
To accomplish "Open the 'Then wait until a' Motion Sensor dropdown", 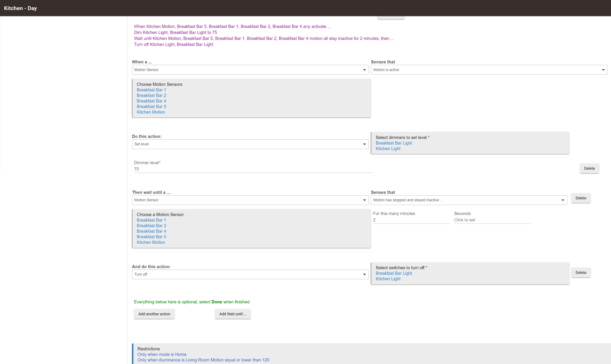I will pyautogui.click(x=250, y=200).
